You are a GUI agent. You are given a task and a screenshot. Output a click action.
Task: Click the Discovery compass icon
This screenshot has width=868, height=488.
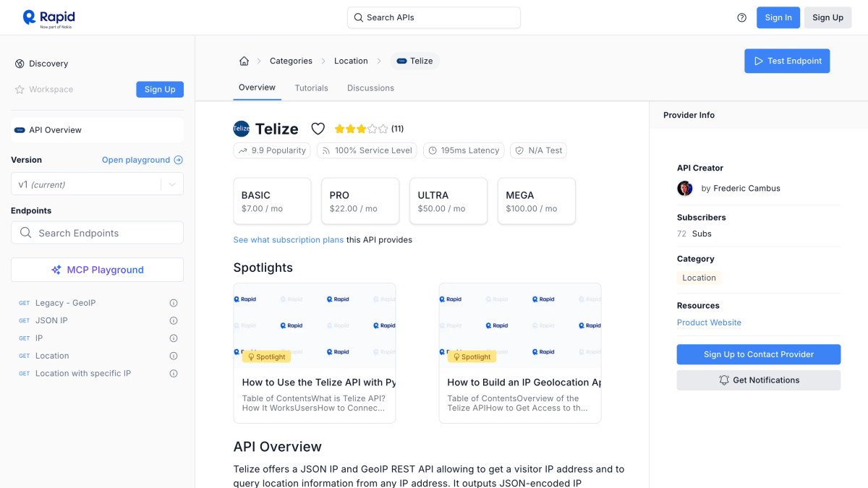(20, 64)
